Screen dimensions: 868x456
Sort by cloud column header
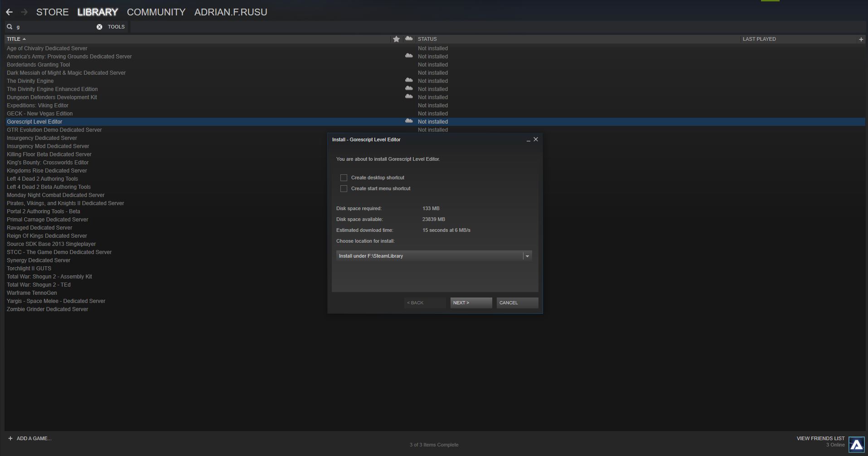(409, 38)
